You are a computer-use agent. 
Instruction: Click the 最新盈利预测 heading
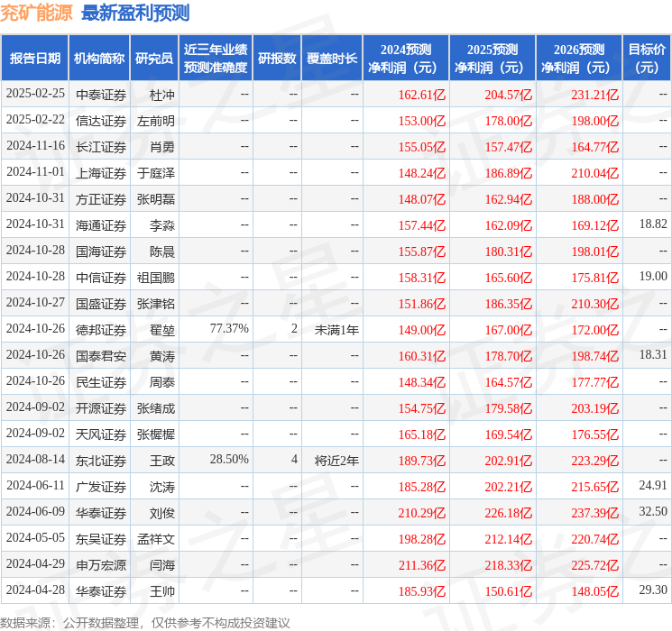coord(135,13)
